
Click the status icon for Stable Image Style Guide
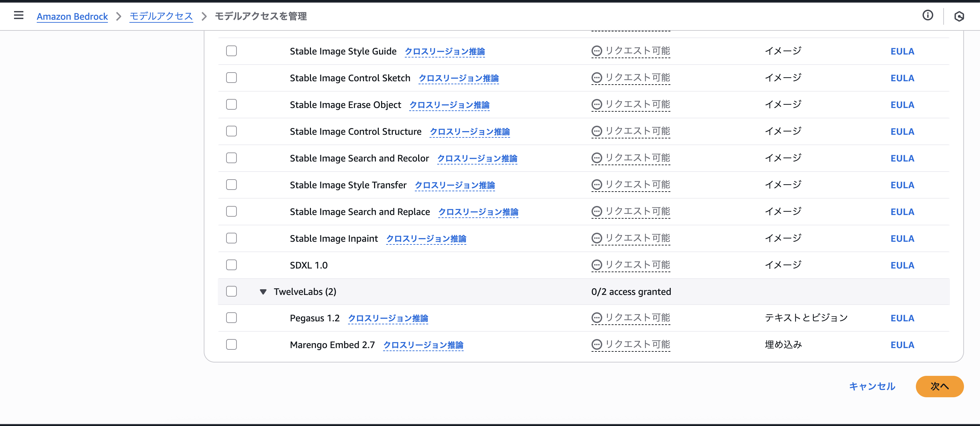(x=597, y=51)
